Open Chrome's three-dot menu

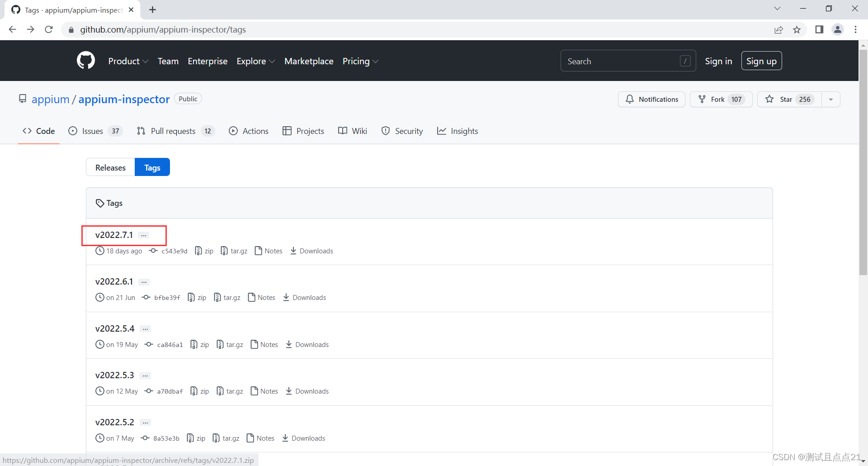pos(855,29)
